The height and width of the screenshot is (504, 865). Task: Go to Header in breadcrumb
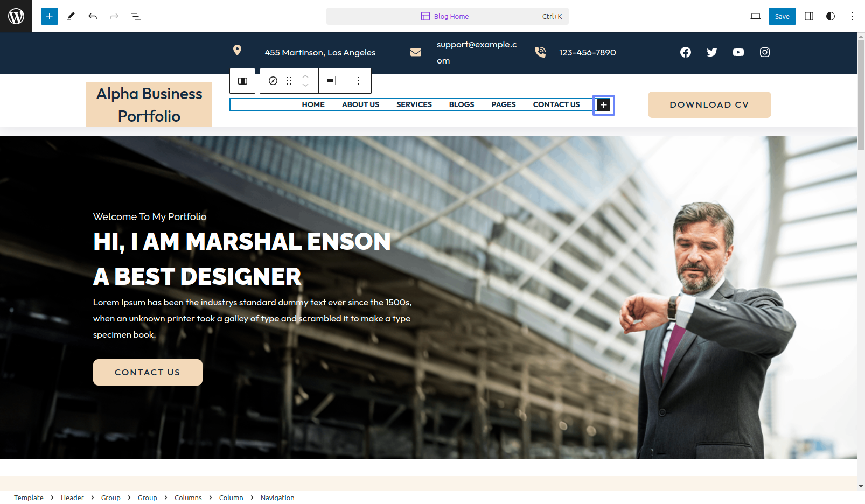coord(72,498)
